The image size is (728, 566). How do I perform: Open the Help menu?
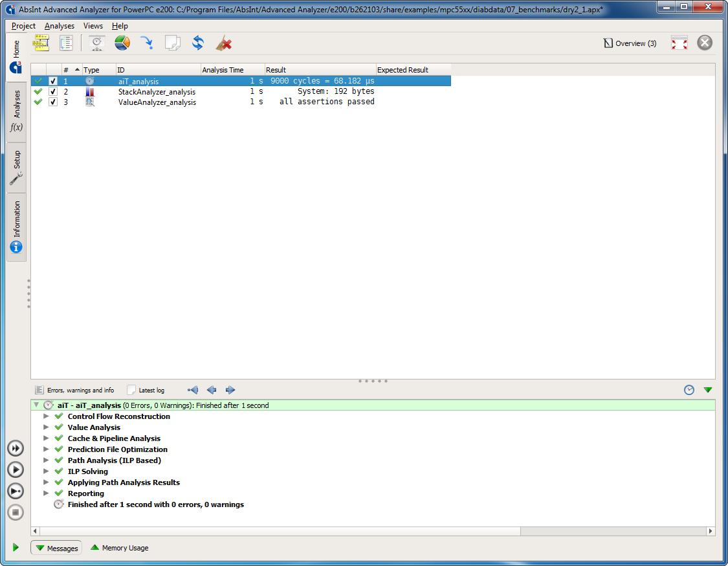[120, 26]
